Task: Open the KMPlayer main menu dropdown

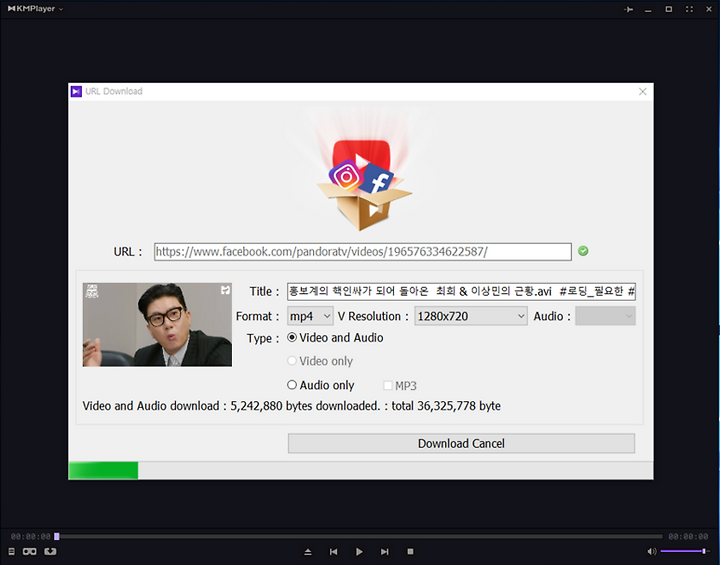Action: (35, 9)
